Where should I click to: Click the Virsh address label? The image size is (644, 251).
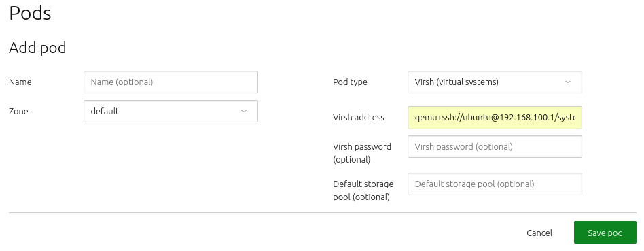pyautogui.click(x=359, y=117)
